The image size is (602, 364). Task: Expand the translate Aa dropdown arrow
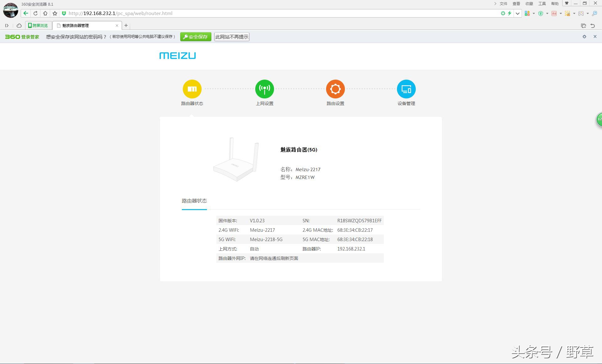[561, 13]
